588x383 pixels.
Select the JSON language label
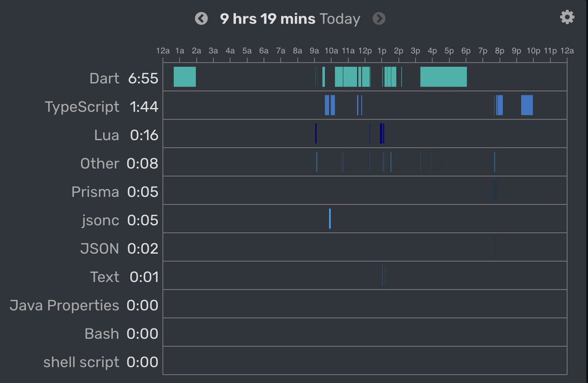point(100,249)
